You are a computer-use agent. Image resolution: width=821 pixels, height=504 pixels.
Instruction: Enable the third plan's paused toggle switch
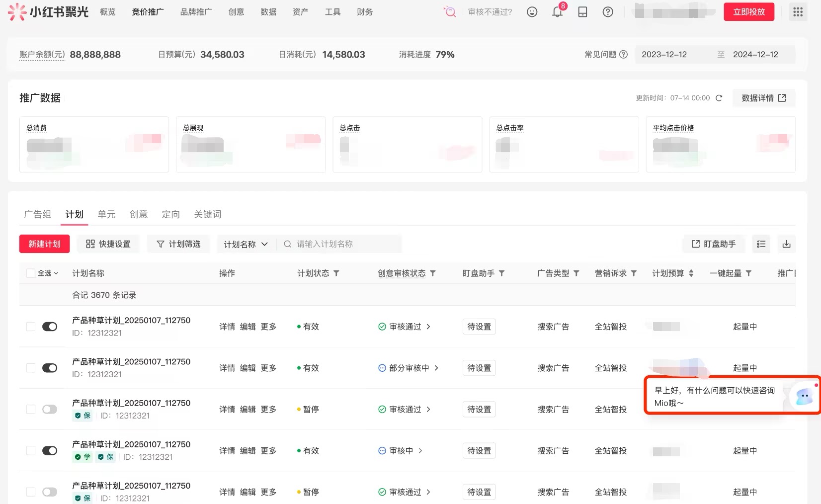click(50, 409)
